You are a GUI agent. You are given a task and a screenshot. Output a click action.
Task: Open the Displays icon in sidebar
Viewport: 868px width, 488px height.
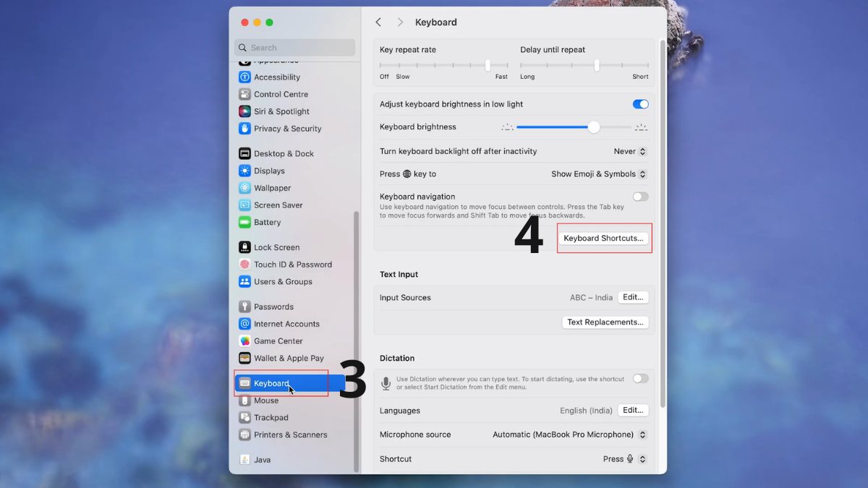coord(244,171)
